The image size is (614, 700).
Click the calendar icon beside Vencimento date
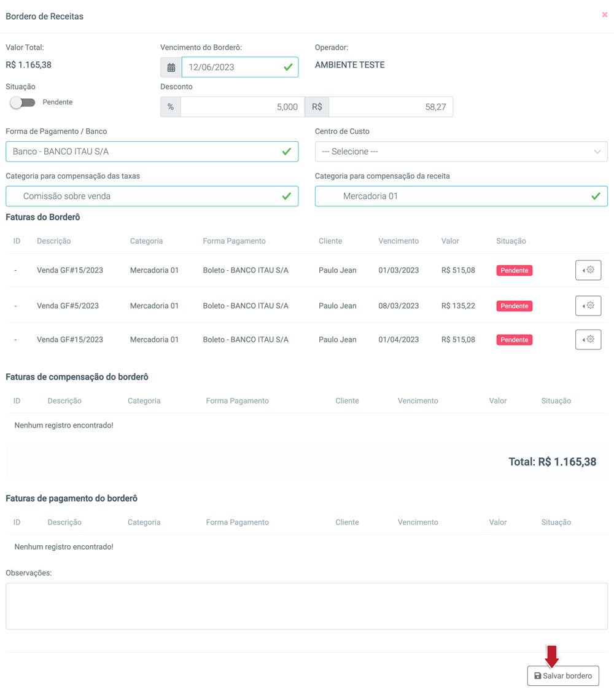[171, 68]
